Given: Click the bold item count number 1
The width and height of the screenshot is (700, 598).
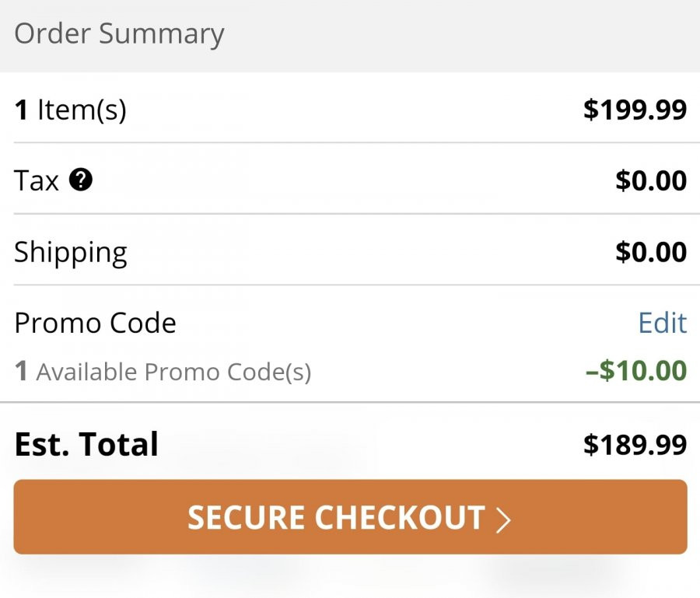Looking at the screenshot, I should [x=21, y=110].
